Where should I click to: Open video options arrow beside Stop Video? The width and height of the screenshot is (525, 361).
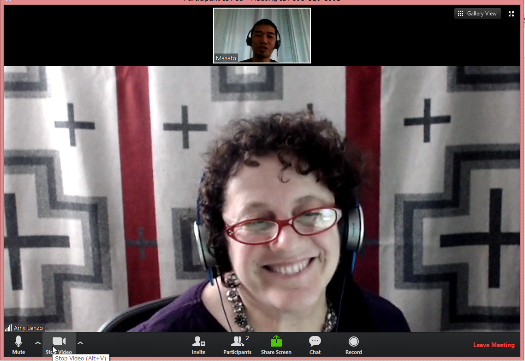[x=80, y=343]
